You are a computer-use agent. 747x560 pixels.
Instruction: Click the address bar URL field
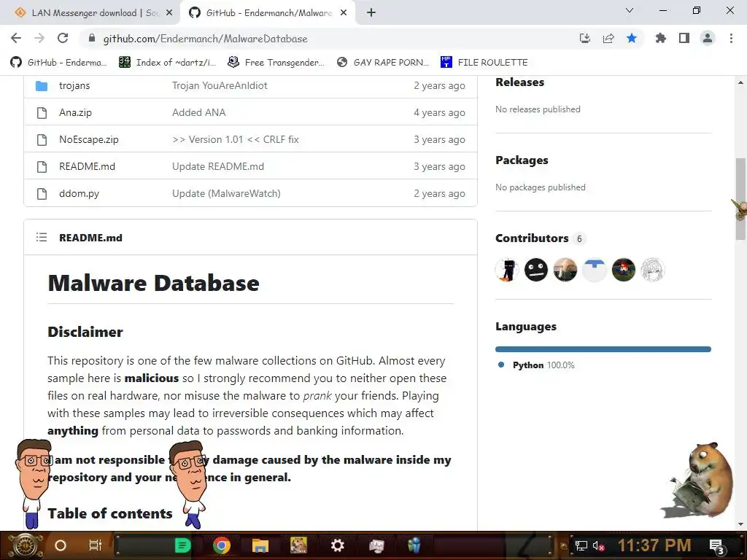pos(333,39)
